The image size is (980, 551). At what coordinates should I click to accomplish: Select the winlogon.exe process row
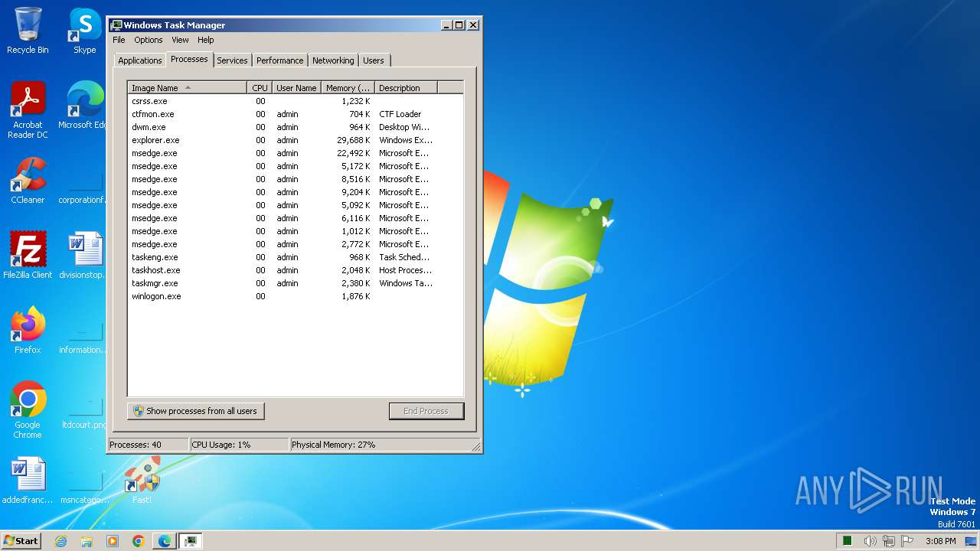(296, 296)
